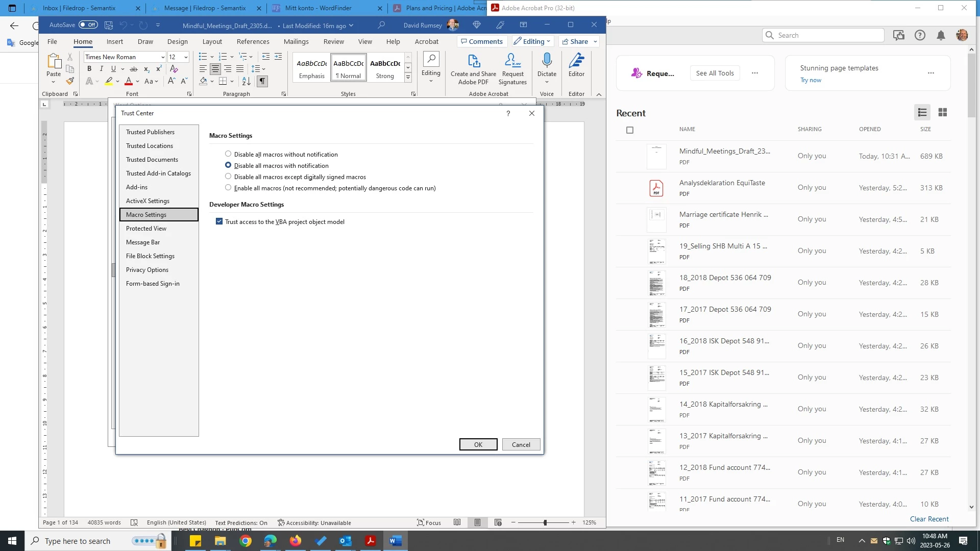Click the Format Painter brush icon

point(70,81)
